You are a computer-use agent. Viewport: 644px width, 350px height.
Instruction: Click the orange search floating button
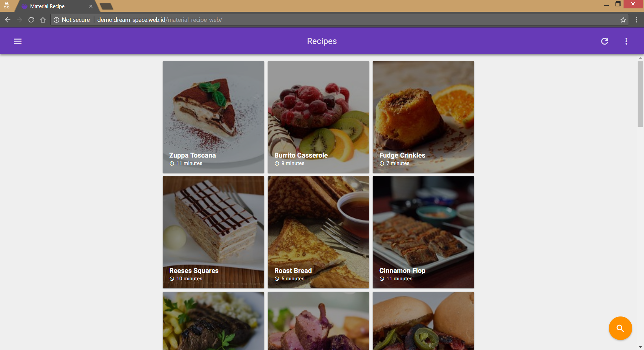[x=620, y=328]
